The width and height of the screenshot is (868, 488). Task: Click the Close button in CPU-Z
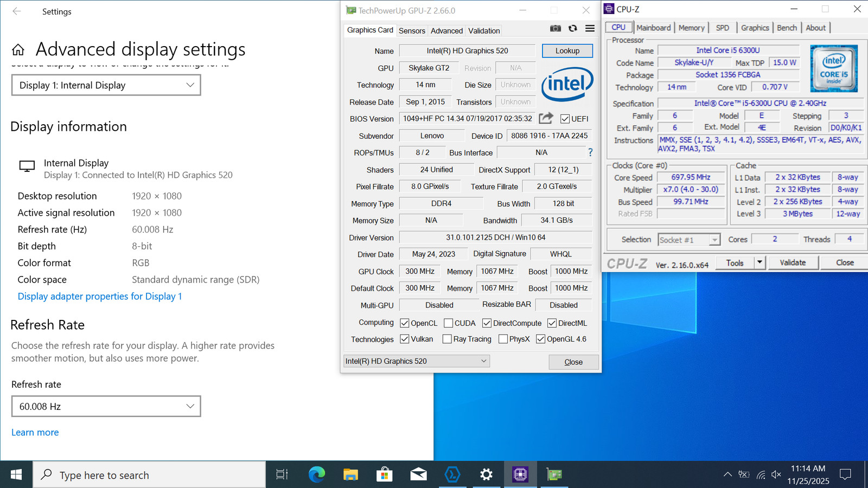pos(845,262)
